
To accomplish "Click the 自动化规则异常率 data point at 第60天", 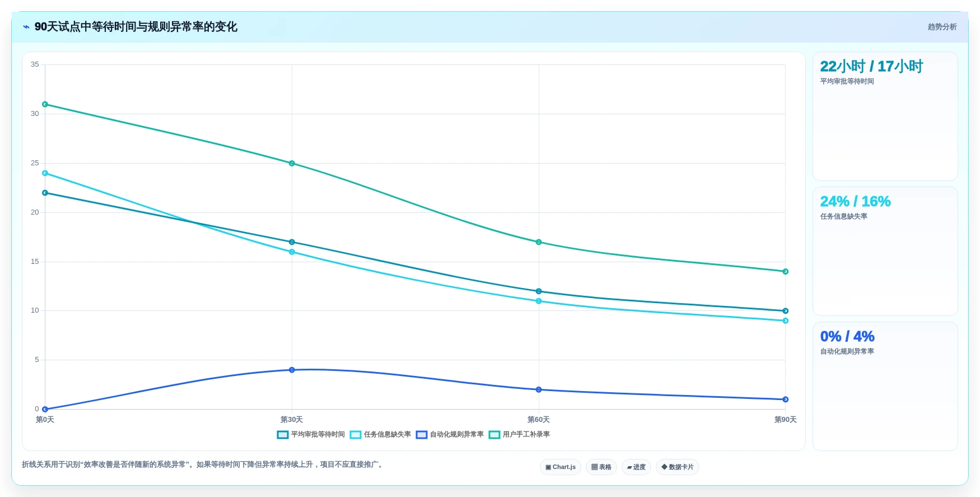I will (x=539, y=389).
